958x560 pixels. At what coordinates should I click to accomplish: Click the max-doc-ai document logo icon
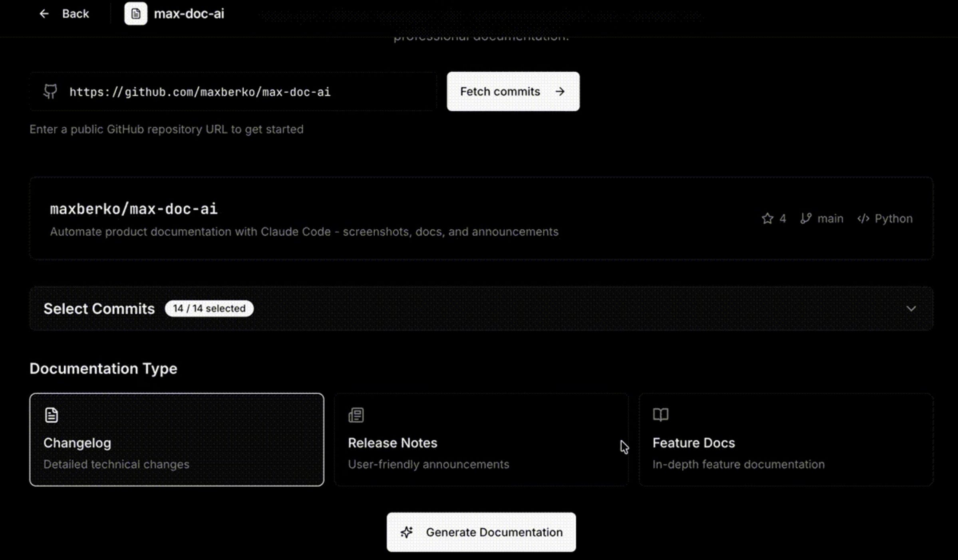[135, 14]
